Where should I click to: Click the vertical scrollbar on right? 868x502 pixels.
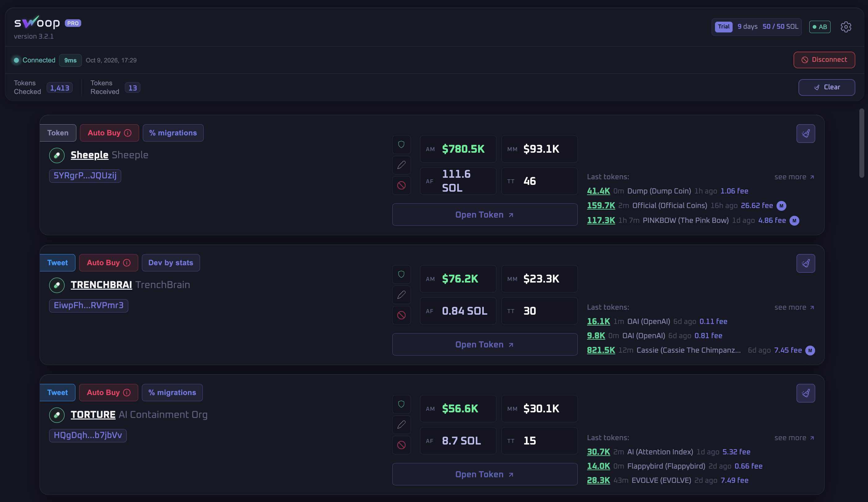[x=862, y=143]
